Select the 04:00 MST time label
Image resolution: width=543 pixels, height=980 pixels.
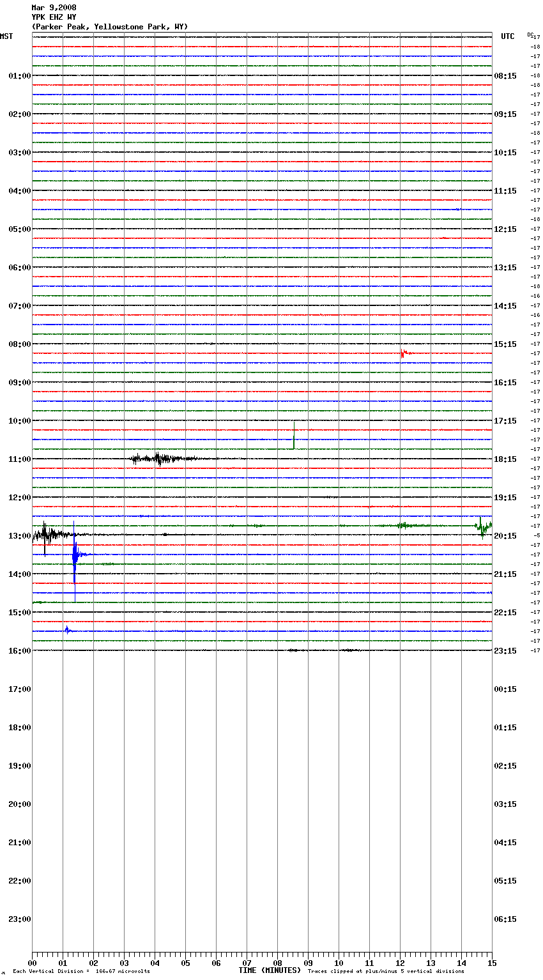[20, 190]
